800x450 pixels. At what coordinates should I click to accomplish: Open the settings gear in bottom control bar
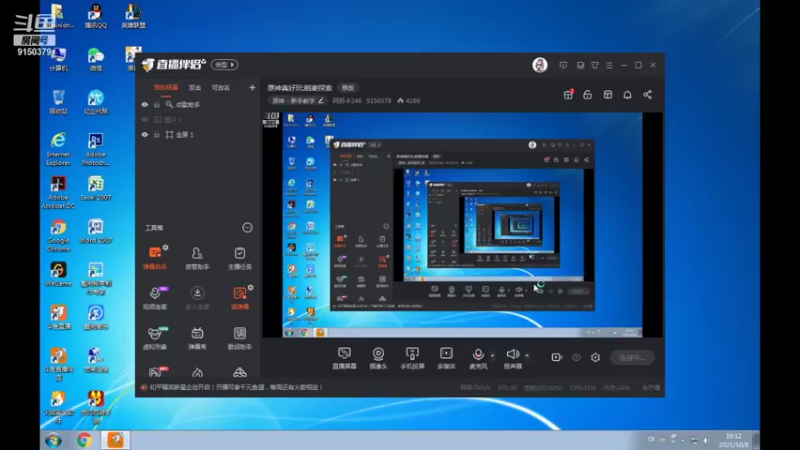(595, 358)
